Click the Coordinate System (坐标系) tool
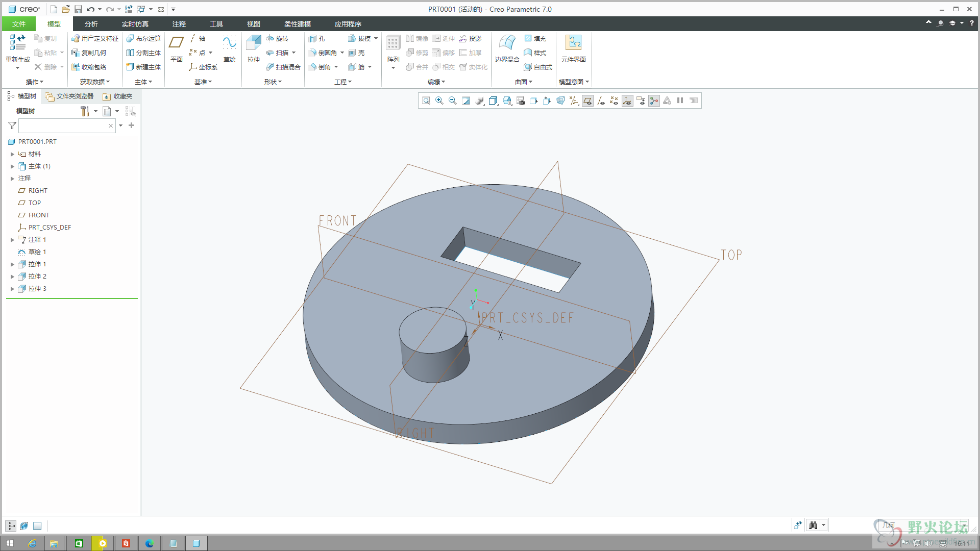Image resolution: width=980 pixels, height=551 pixels. pyautogui.click(x=203, y=67)
